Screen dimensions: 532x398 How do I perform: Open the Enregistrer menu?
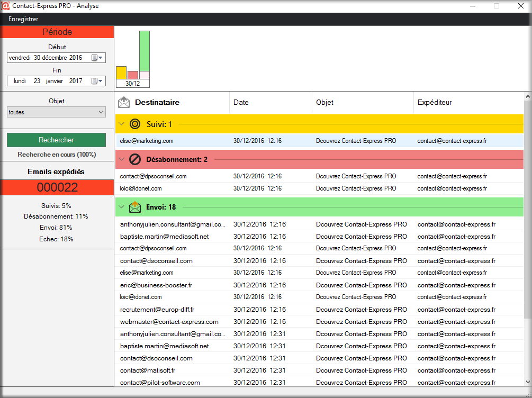coord(23,19)
